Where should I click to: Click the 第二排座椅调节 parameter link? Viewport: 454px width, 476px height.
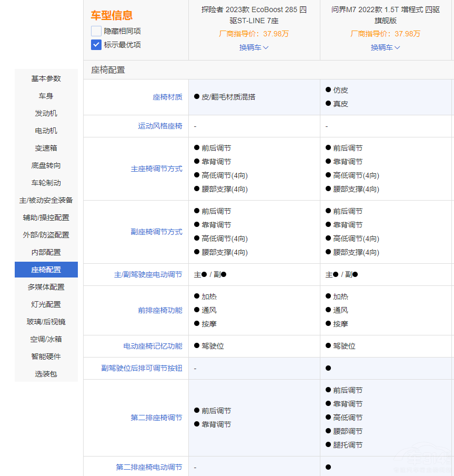(x=156, y=418)
